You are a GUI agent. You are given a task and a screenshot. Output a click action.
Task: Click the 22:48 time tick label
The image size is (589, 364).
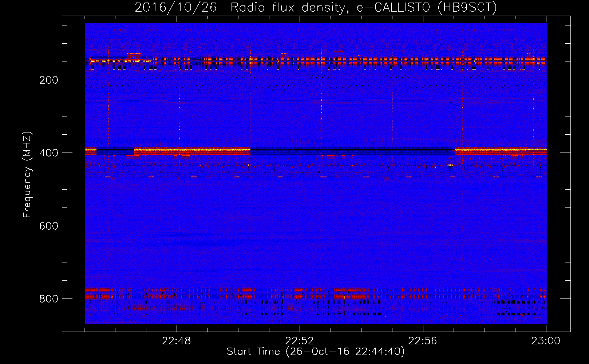[x=177, y=341]
